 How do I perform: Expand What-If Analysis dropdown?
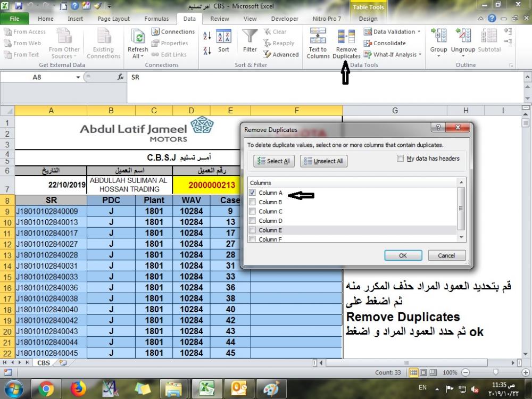pos(420,54)
